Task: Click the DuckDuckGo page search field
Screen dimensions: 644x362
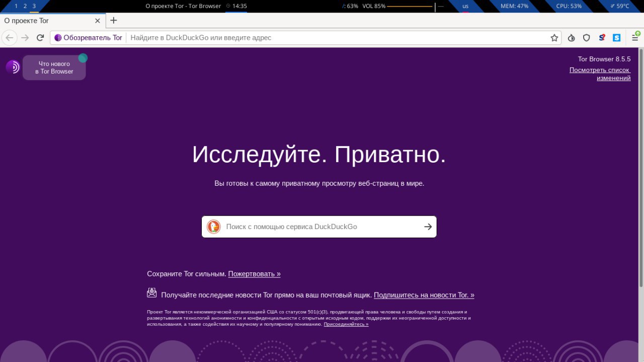Action: (319, 227)
